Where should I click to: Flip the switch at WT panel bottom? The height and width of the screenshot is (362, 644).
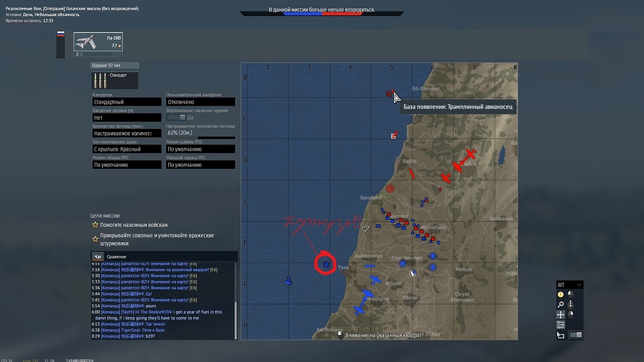click(x=575, y=335)
